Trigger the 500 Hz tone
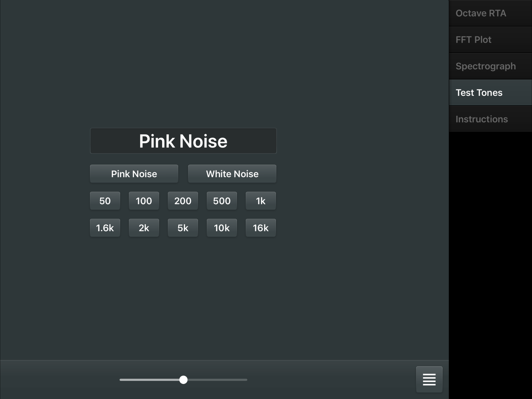Viewport: 532px width, 399px height. (x=222, y=201)
